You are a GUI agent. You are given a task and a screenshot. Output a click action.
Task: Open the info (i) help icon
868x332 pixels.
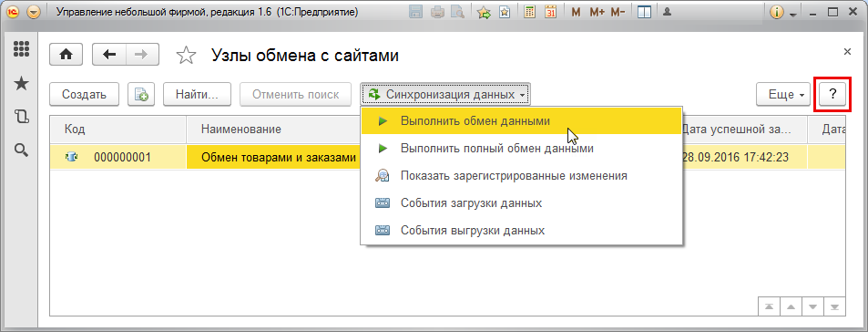tap(777, 12)
